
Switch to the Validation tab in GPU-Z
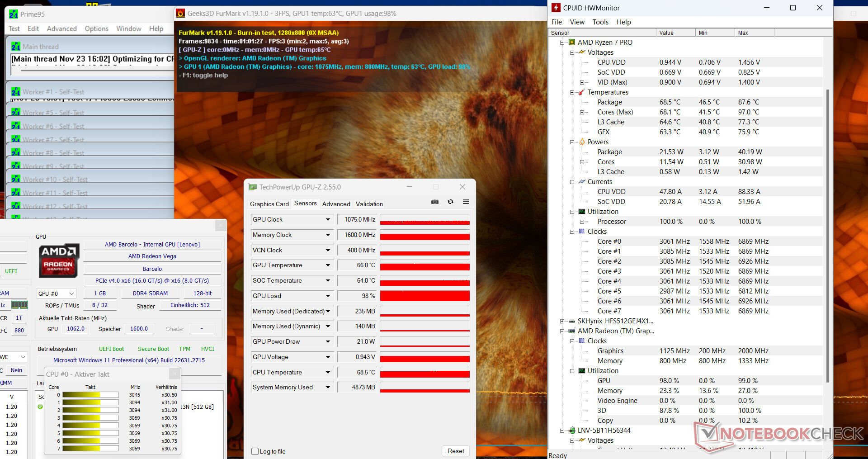coord(369,204)
